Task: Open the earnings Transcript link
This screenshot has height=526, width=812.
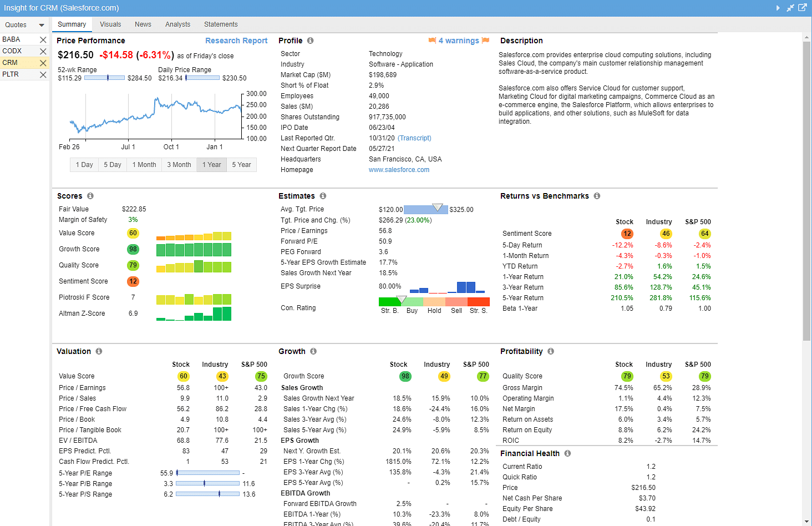Action: click(x=414, y=138)
